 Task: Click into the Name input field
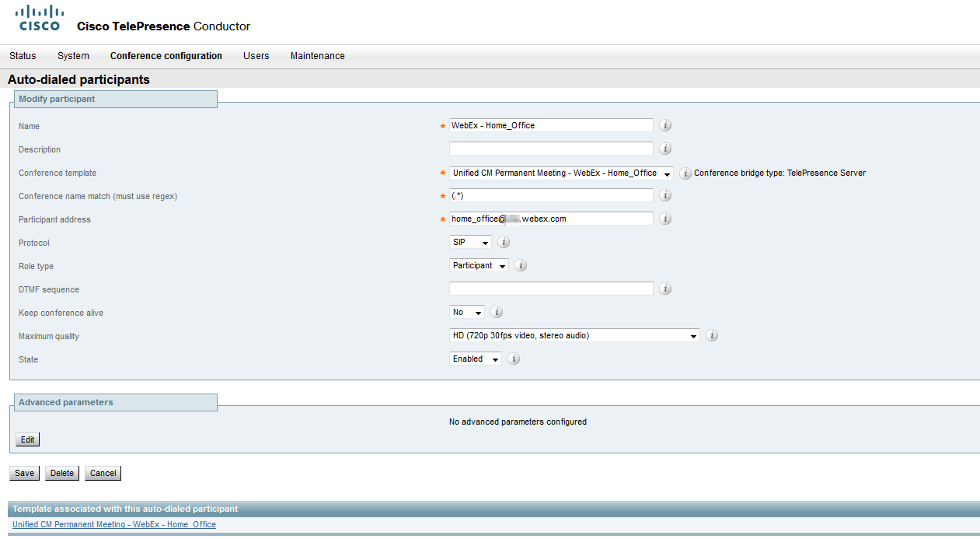(551, 125)
